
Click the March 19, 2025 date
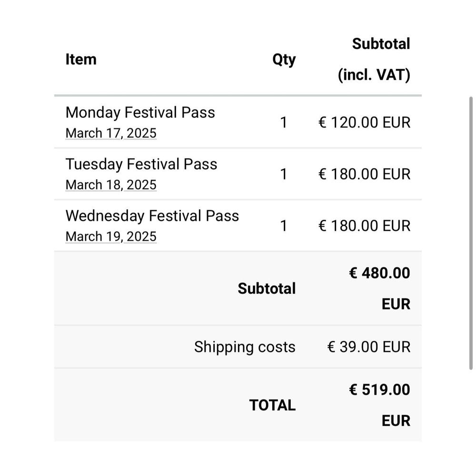111,237
